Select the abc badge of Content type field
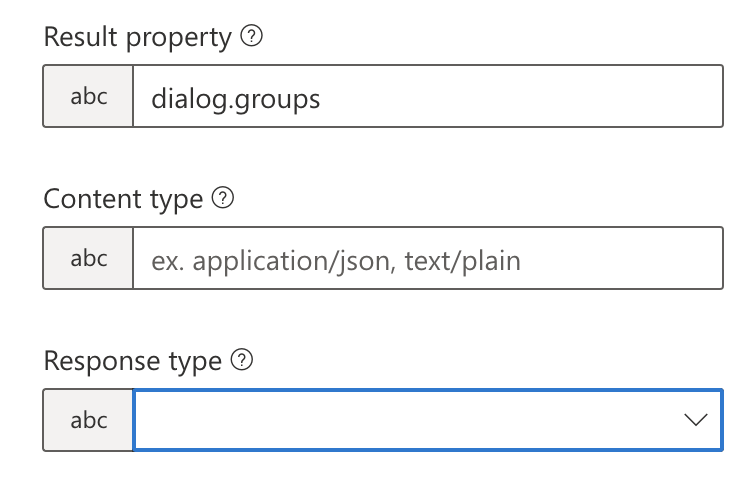Screen dimensions: 752x478 [88, 258]
